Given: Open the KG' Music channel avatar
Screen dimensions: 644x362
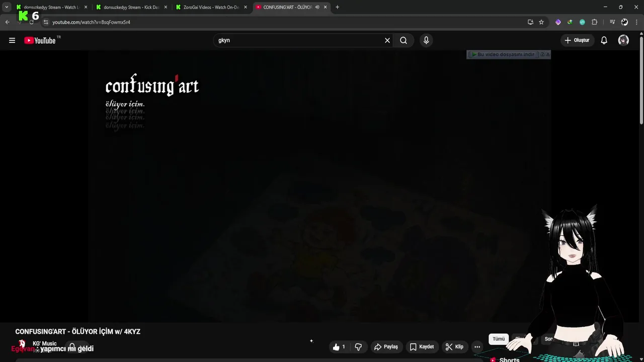Looking at the screenshot, I should click(x=22, y=346).
